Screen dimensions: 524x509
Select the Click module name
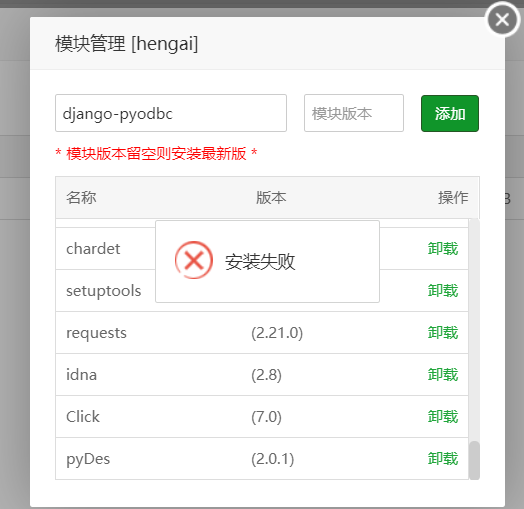(83, 417)
